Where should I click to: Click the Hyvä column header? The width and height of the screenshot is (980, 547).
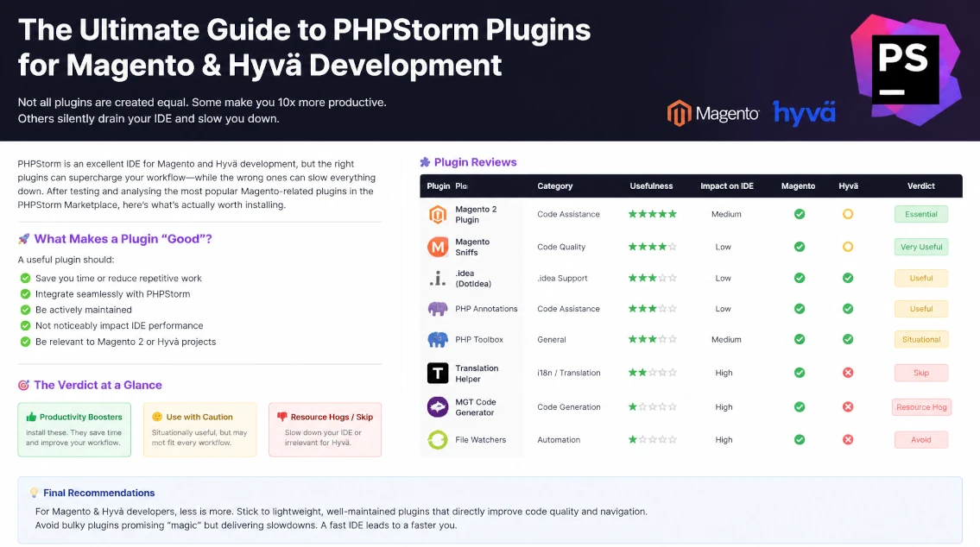pyautogui.click(x=848, y=186)
